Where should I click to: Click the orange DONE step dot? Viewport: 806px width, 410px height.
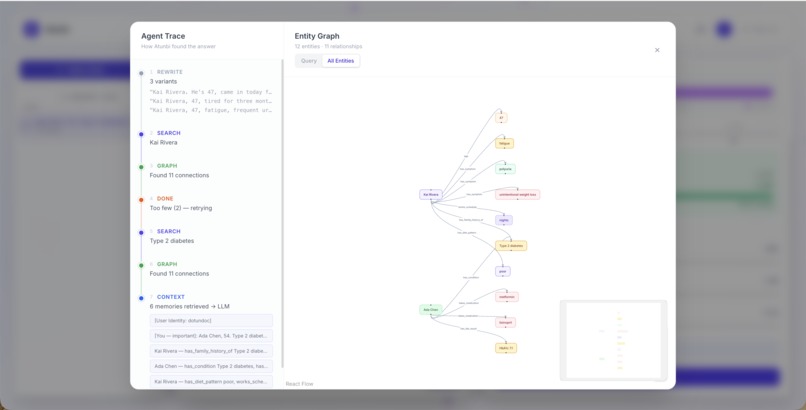[141, 199]
